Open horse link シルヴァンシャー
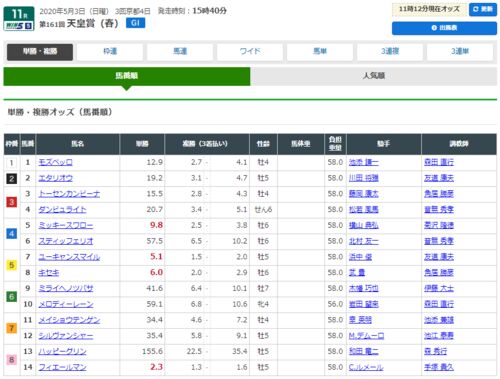 tap(66, 336)
